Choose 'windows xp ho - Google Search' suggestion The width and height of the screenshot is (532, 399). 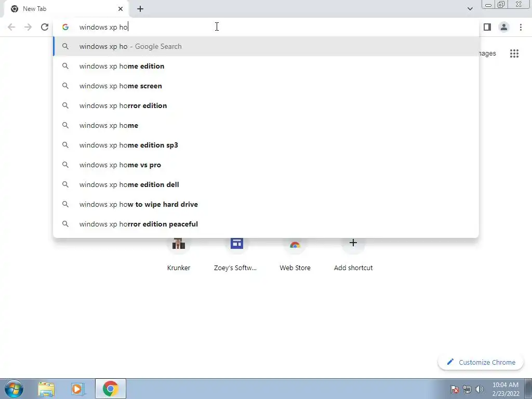(266, 46)
